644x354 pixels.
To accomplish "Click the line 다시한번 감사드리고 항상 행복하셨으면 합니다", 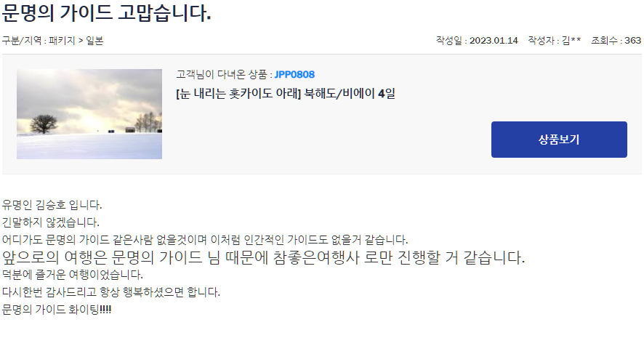I will 111,292.
